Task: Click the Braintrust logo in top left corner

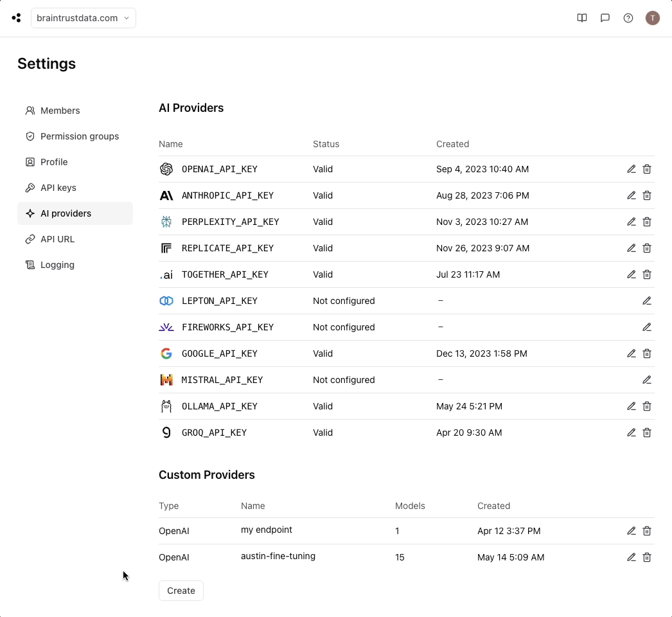Action: 15,18
